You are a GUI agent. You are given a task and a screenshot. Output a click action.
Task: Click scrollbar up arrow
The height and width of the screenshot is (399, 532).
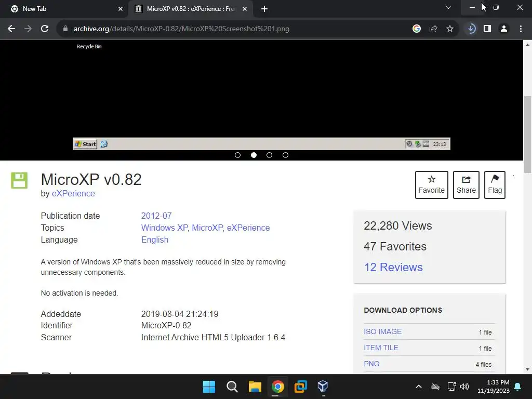[x=528, y=45]
